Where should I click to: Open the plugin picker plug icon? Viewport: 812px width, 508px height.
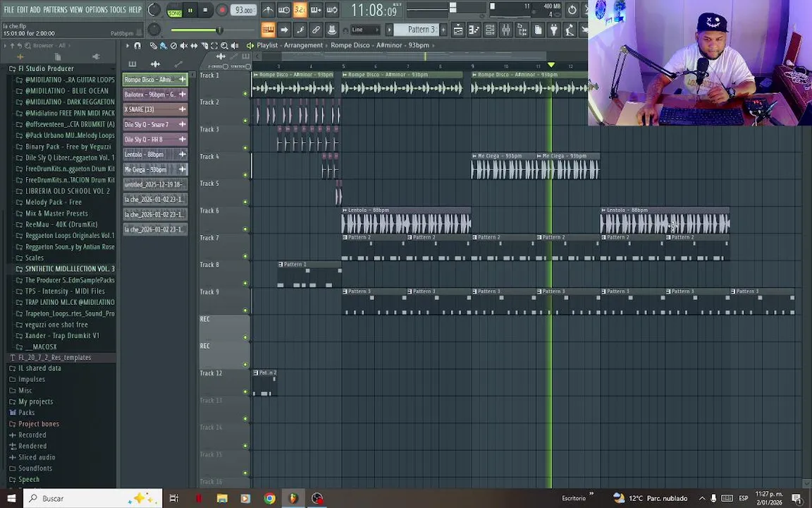coord(554,30)
